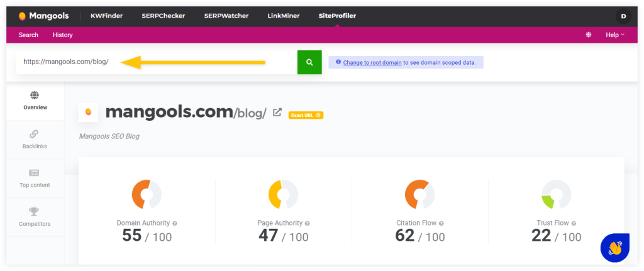
Task: Open the chat widget waving hand button
Action: click(615, 248)
